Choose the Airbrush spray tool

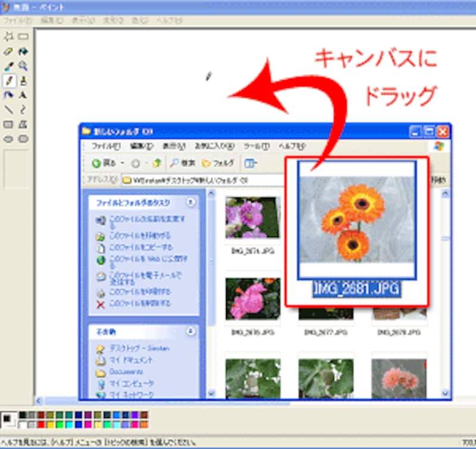coord(8,95)
